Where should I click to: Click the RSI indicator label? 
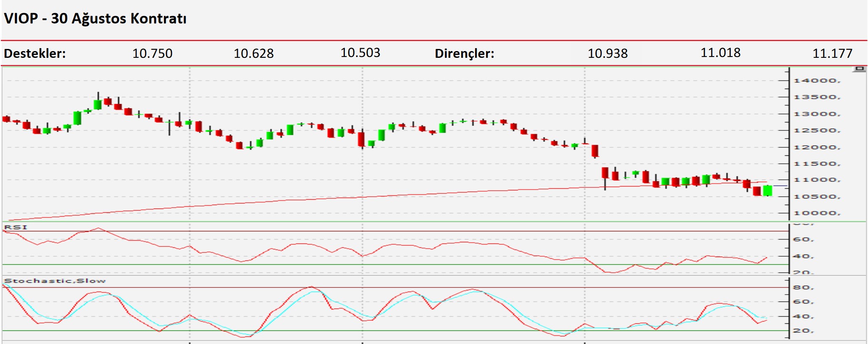pyautogui.click(x=16, y=227)
